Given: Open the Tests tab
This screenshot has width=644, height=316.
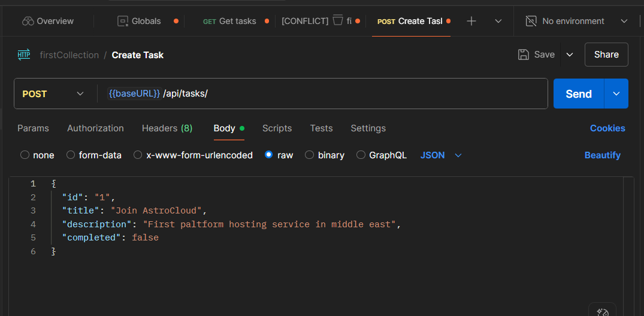Looking at the screenshot, I should point(321,128).
